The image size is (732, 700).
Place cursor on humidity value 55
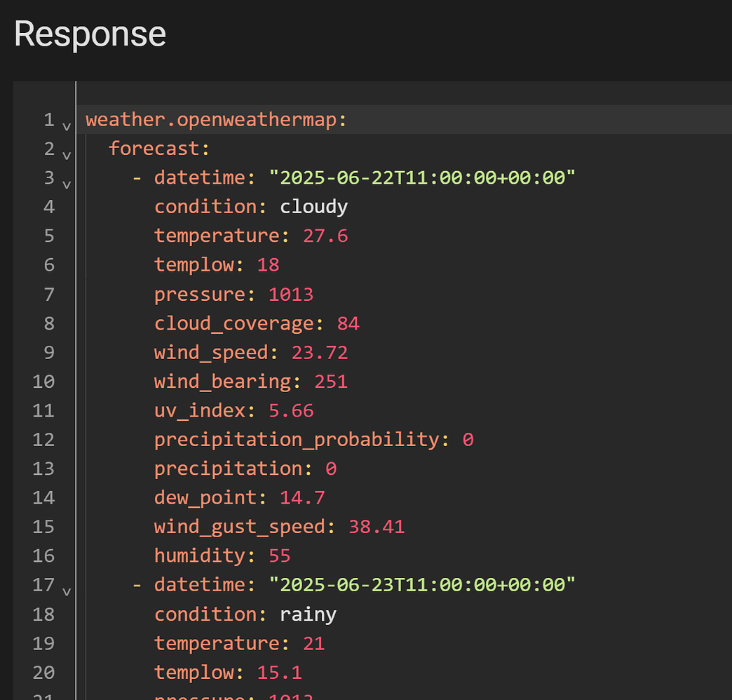click(280, 556)
